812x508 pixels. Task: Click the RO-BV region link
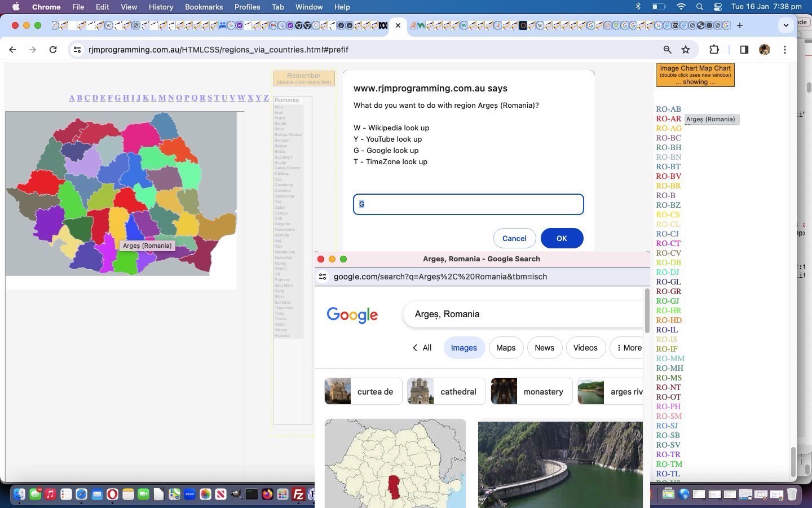coord(668,176)
